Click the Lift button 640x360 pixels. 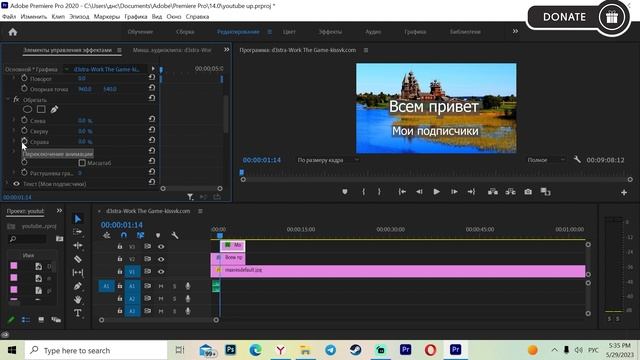493,191
